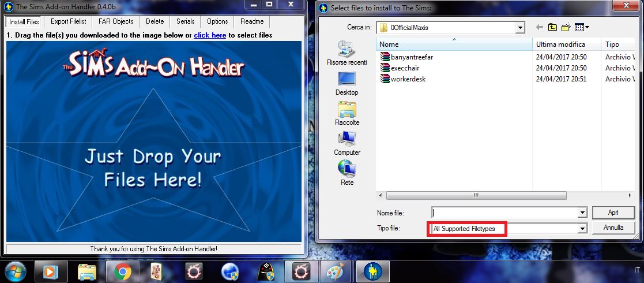Minimize the Sims Add-on Handler window
The width and height of the screenshot is (644, 283).
click(x=255, y=5)
